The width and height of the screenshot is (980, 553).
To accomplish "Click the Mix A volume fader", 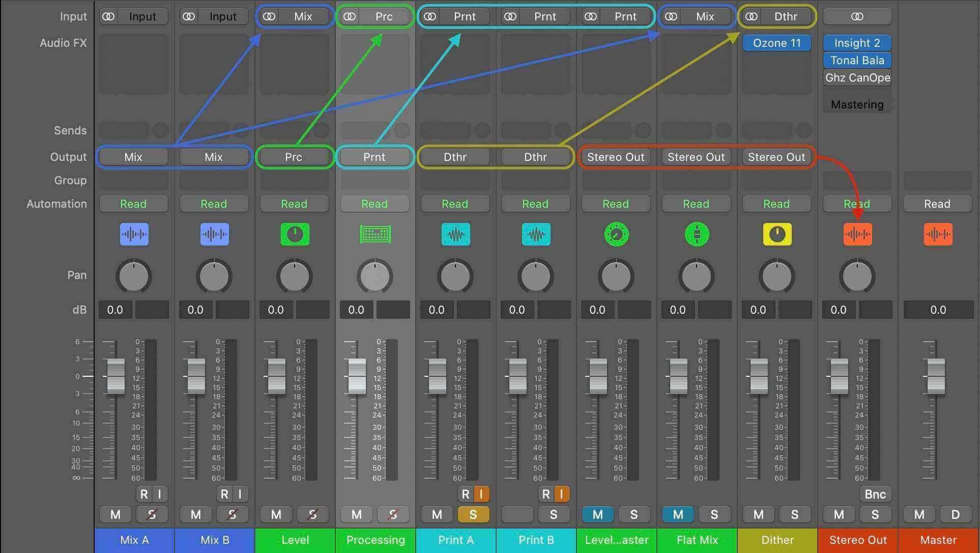I will (x=116, y=376).
